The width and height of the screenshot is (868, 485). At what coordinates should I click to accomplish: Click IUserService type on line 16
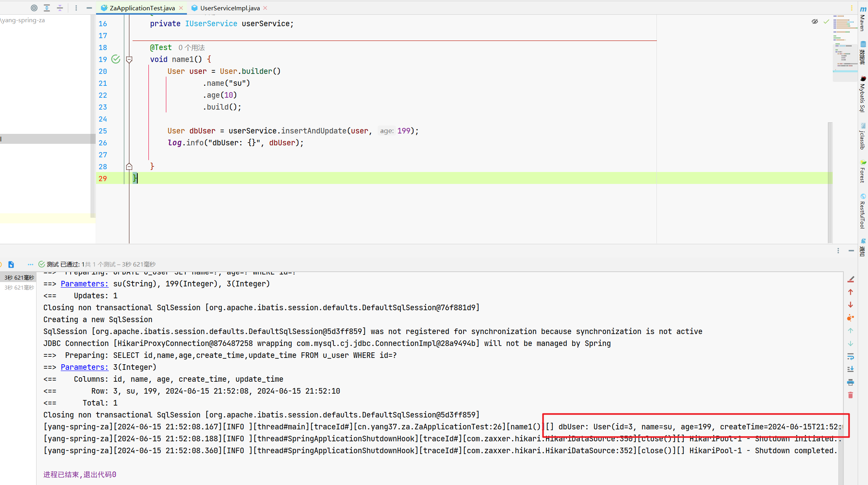[211, 24]
